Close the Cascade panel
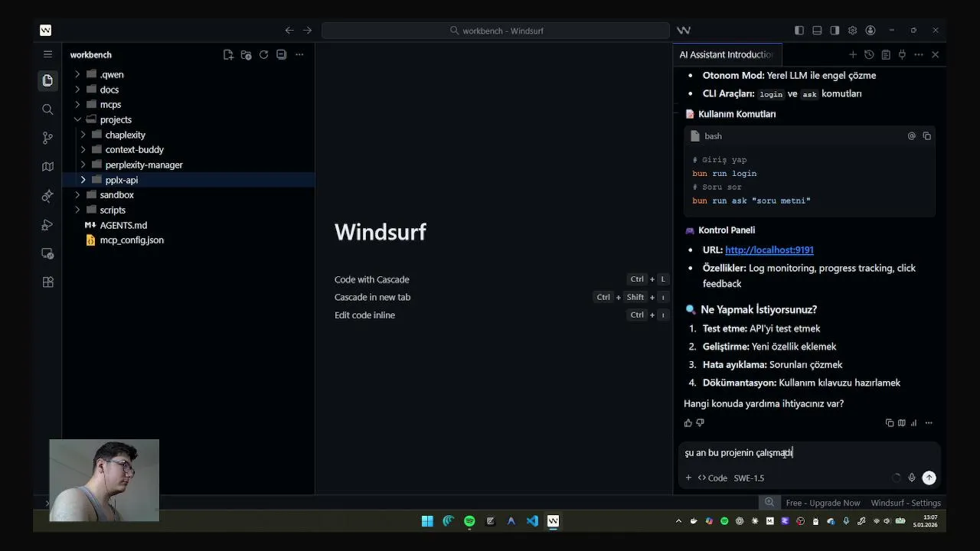 935,54
